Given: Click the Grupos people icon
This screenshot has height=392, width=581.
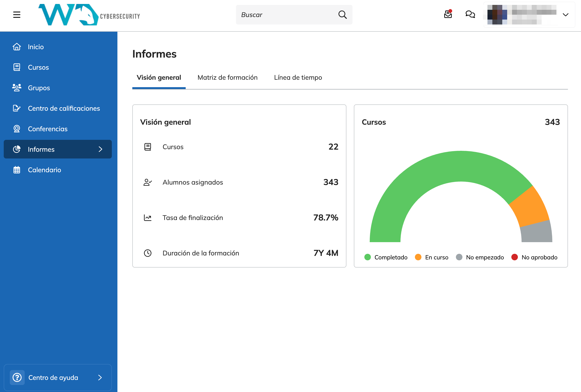Looking at the screenshot, I should point(17,88).
